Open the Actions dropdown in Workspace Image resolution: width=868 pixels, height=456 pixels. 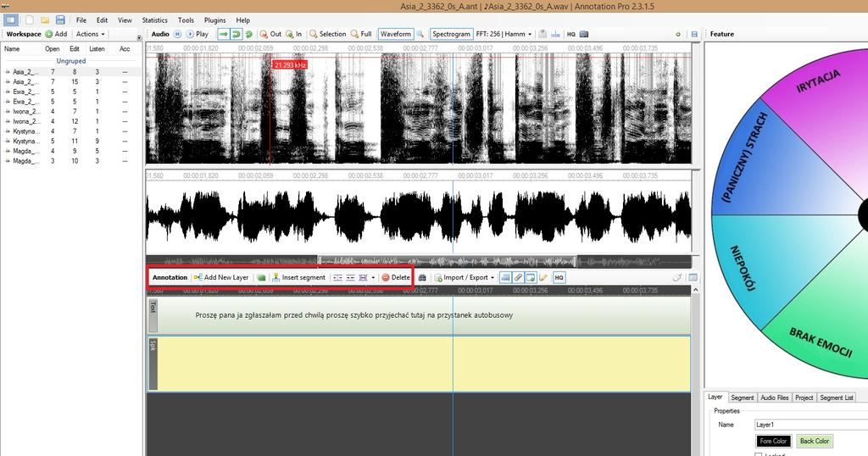pyautogui.click(x=90, y=34)
